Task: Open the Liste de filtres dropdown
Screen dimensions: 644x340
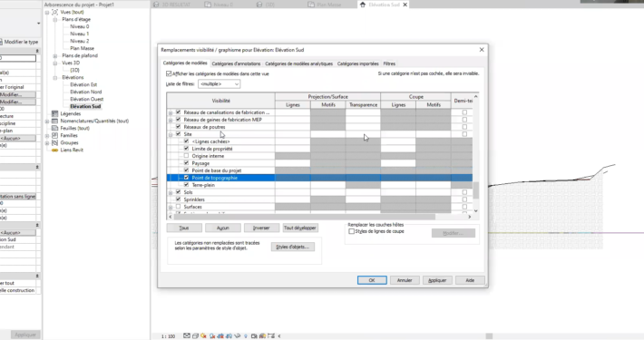Action: click(219, 84)
